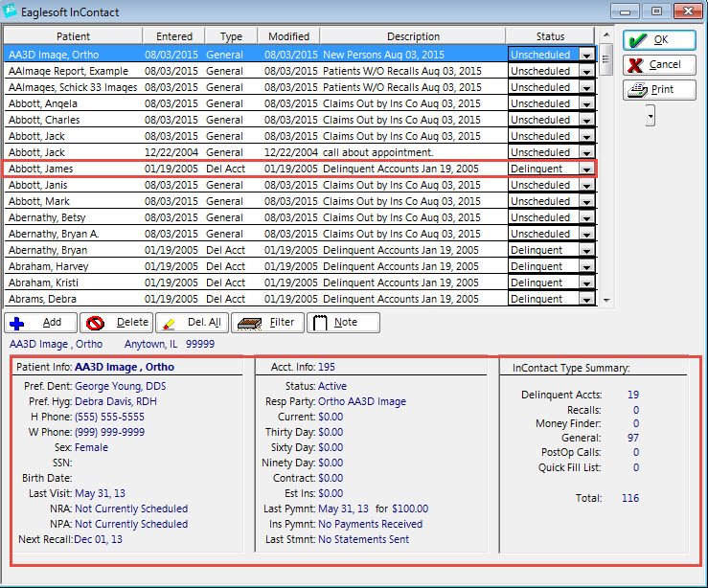Sort by the Patient column header
708x588 pixels.
tap(73, 36)
